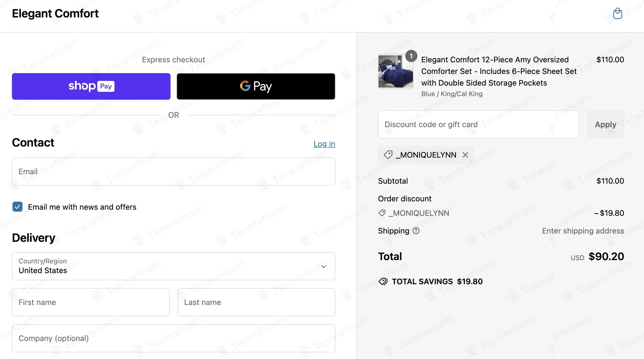644x359 pixels.
Task: Uncheck Email me with news and offers
Action: coord(17,207)
